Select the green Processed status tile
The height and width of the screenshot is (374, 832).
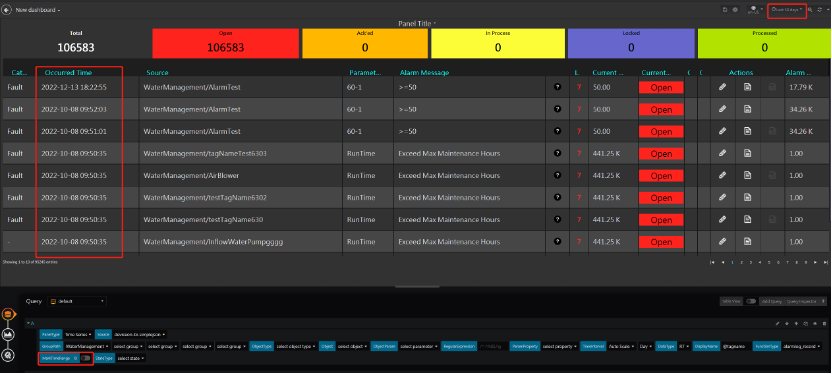pyautogui.click(x=765, y=43)
